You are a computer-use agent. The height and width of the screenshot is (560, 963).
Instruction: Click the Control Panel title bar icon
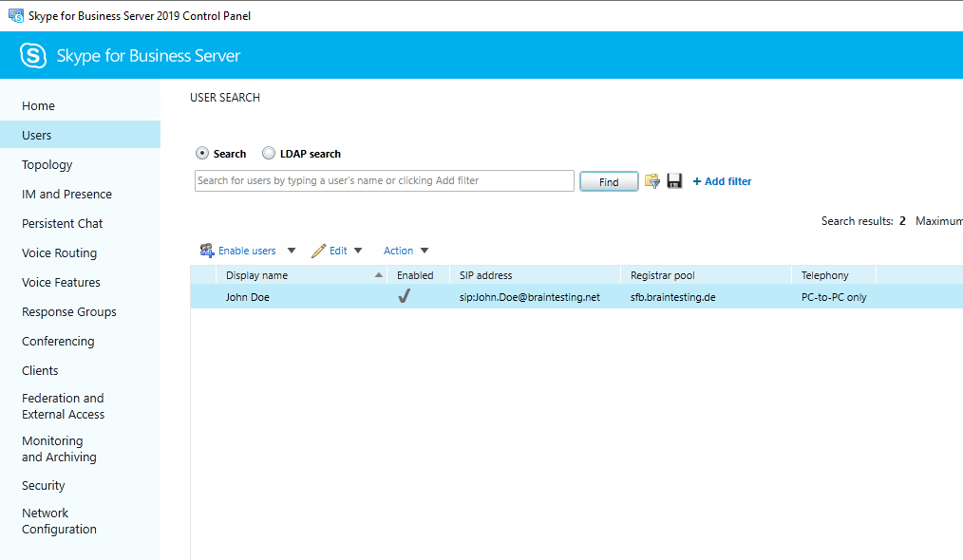(16, 15)
